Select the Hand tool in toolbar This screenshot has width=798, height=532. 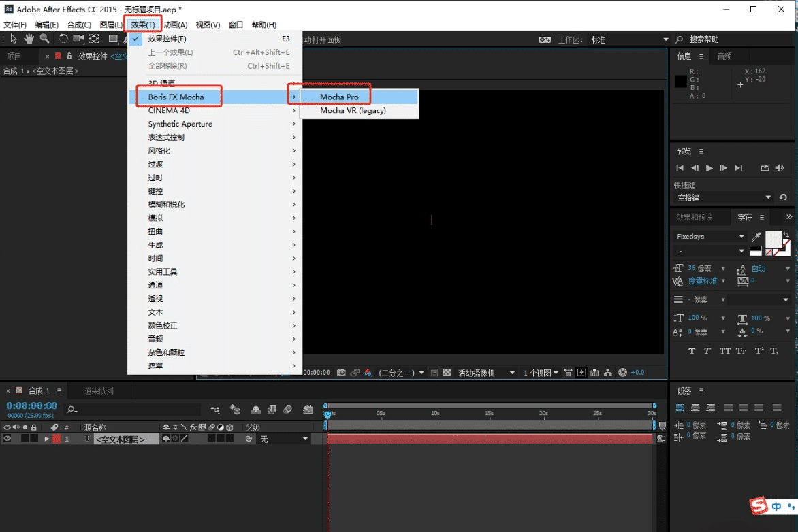point(29,39)
